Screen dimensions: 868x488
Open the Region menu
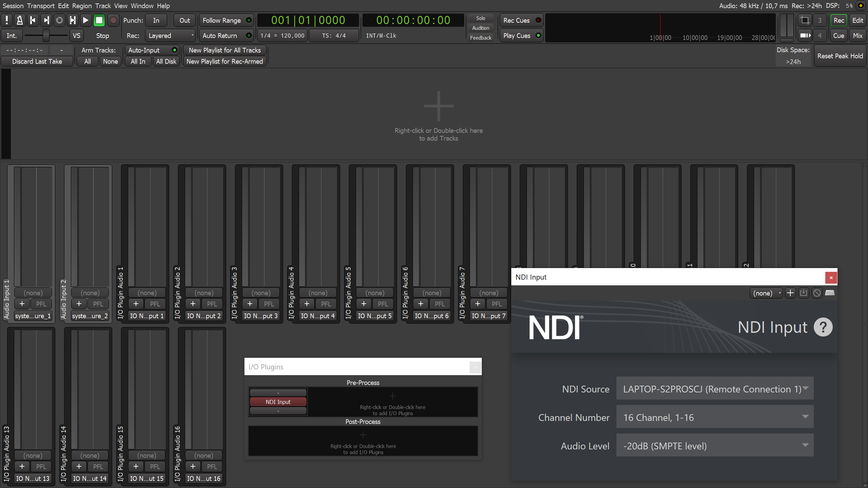point(82,6)
